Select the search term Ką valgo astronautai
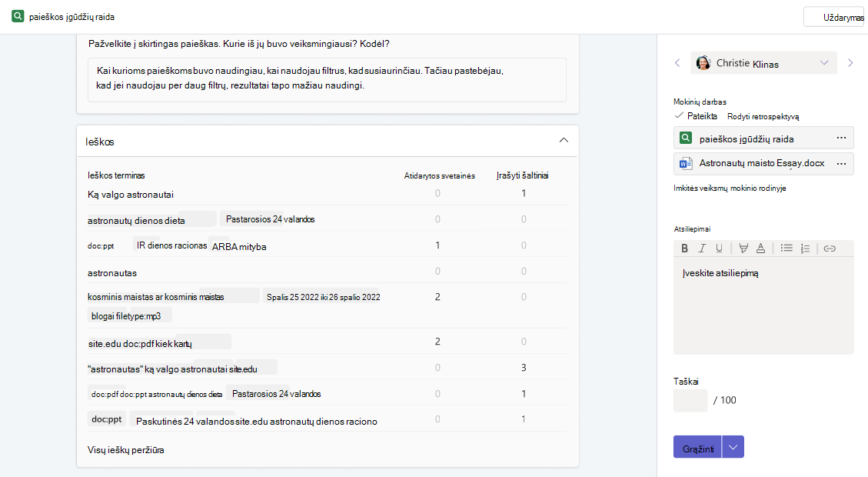868x477 pixels. 131,195
